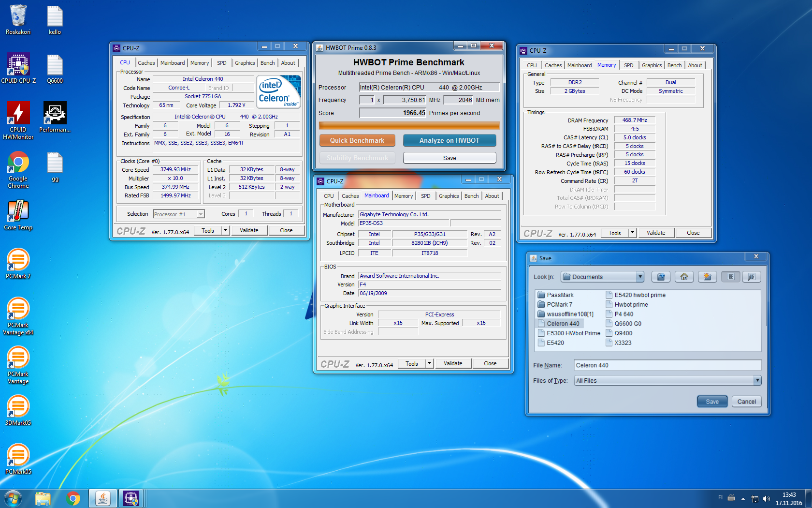The height and width of the screenshot is (508, 812).
Task: Launch 3DMark05 desktop shortcut
Action: coord(18,410)
